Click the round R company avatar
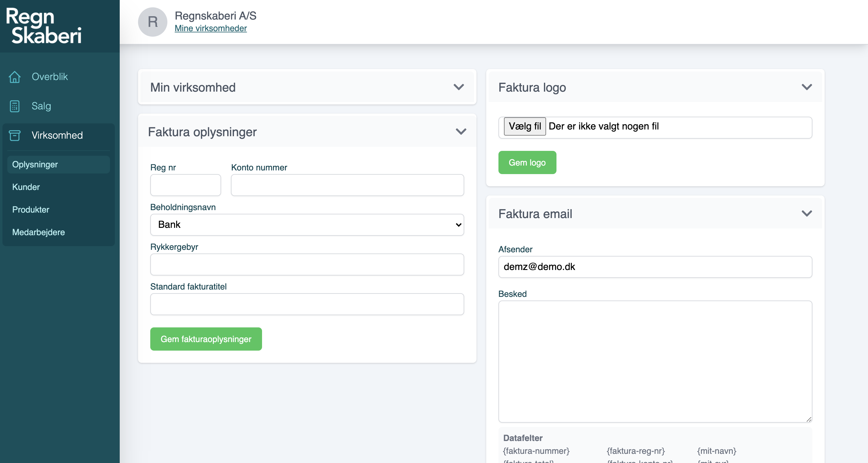868x463 pixels. (153, 22)
